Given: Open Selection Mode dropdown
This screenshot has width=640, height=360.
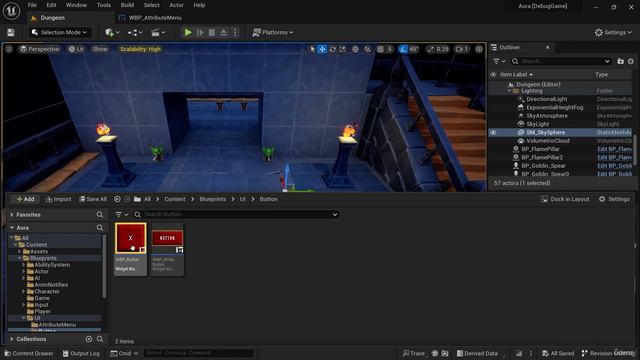Looking at the screenshot, I should [x=60, y=32].
